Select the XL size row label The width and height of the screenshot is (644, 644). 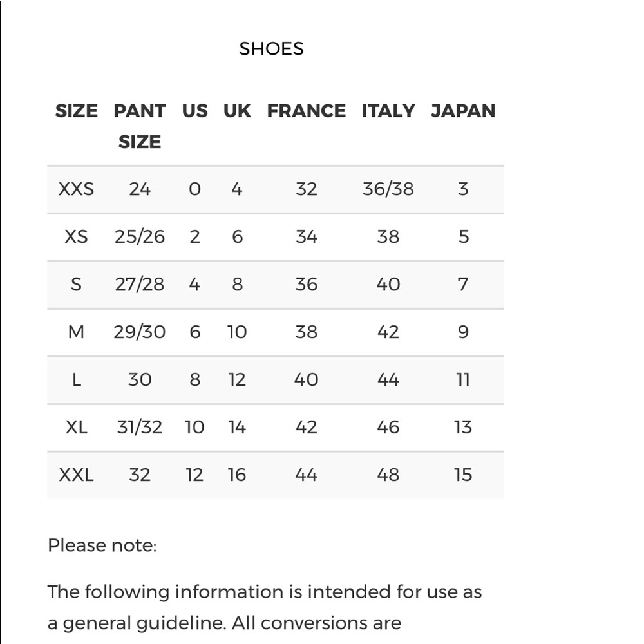(x=77, y=428)
